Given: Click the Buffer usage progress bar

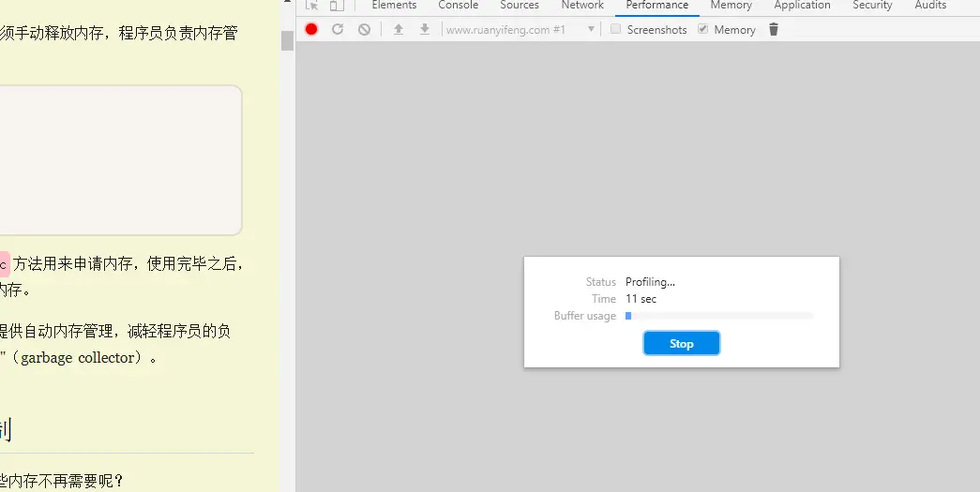Looking at the screenshot, I should [719, 316].
